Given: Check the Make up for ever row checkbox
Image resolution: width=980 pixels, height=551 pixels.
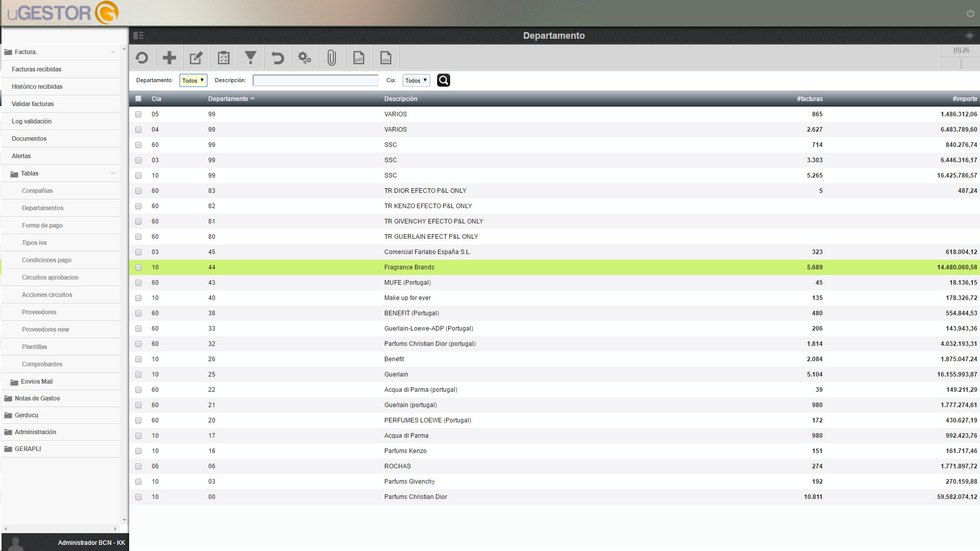Looking at the screenshot, I should click(138, 298).
